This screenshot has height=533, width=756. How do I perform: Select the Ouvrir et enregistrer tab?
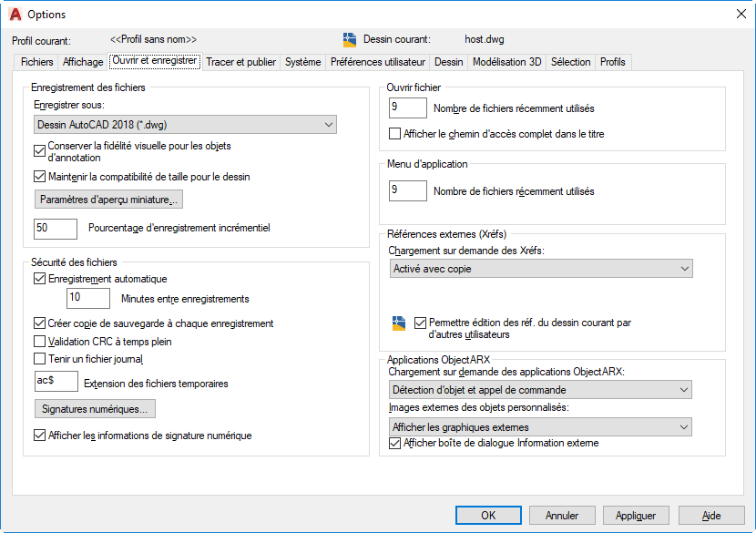(155, 61)
